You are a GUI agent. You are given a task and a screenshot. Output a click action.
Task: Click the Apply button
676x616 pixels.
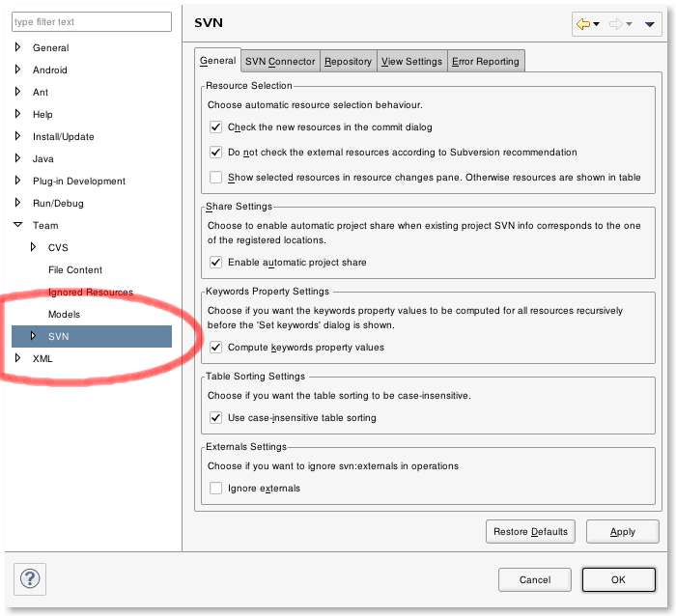[623, 531]
